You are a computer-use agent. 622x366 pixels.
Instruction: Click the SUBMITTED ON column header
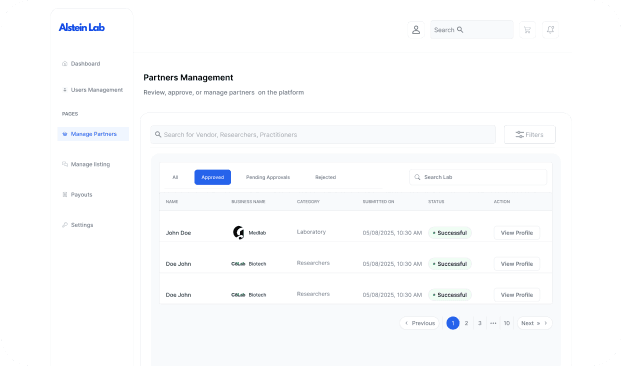coord(378,202)
